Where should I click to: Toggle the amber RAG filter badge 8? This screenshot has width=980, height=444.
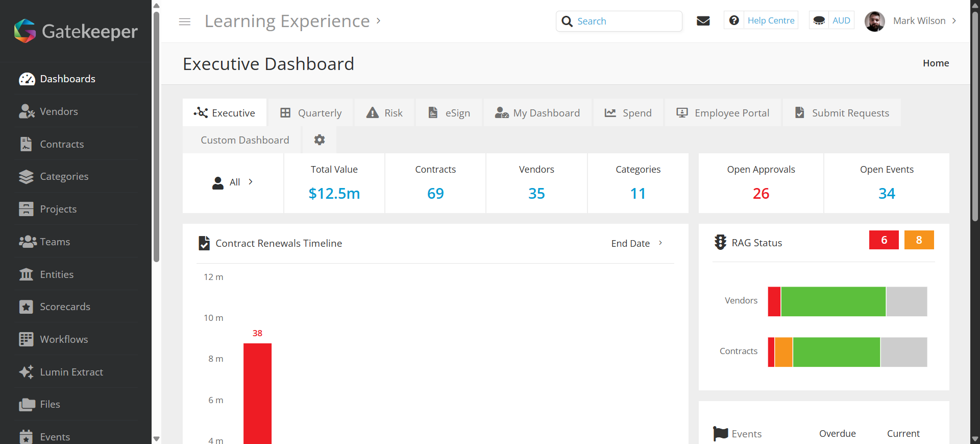click(919, 240)
